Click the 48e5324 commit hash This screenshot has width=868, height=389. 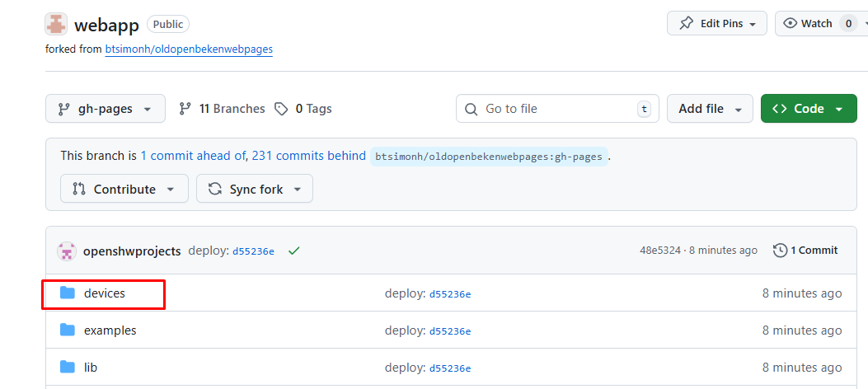(660, 251)
